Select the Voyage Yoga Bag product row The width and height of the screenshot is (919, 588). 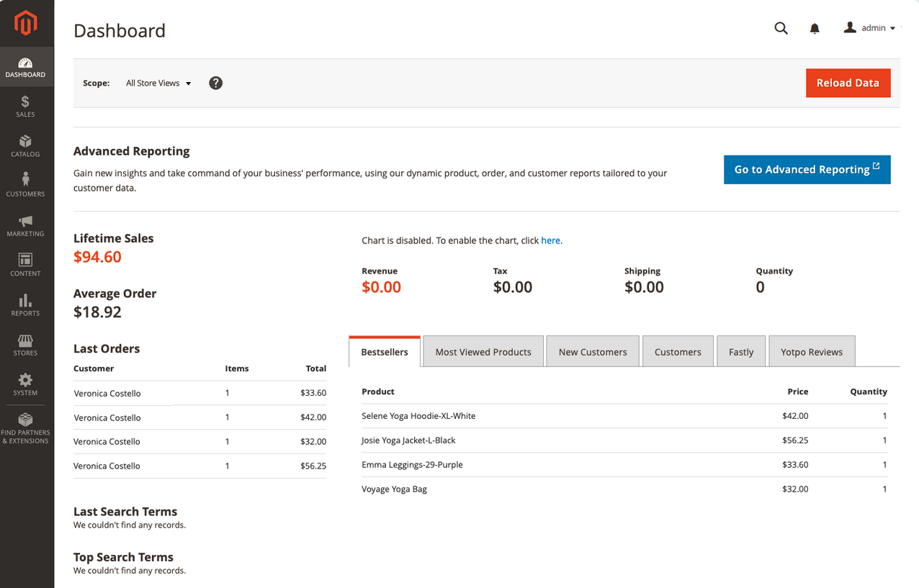point(394,489)
